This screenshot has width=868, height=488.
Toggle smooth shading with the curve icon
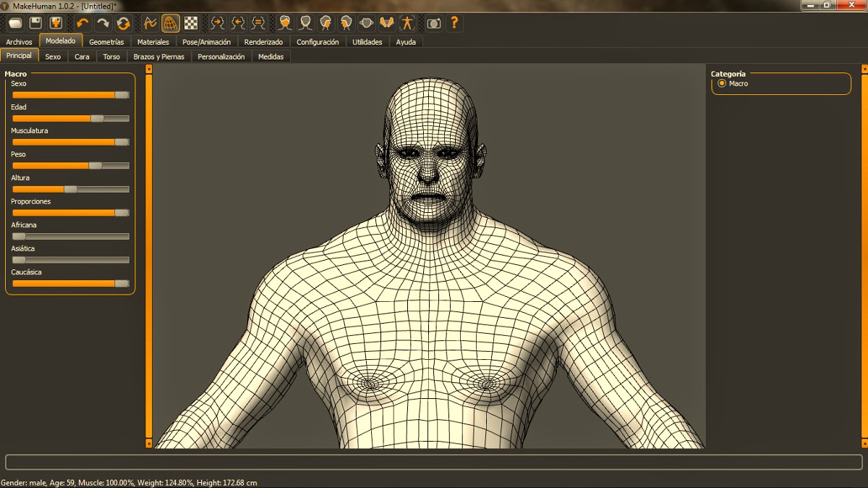coord(149,22)
